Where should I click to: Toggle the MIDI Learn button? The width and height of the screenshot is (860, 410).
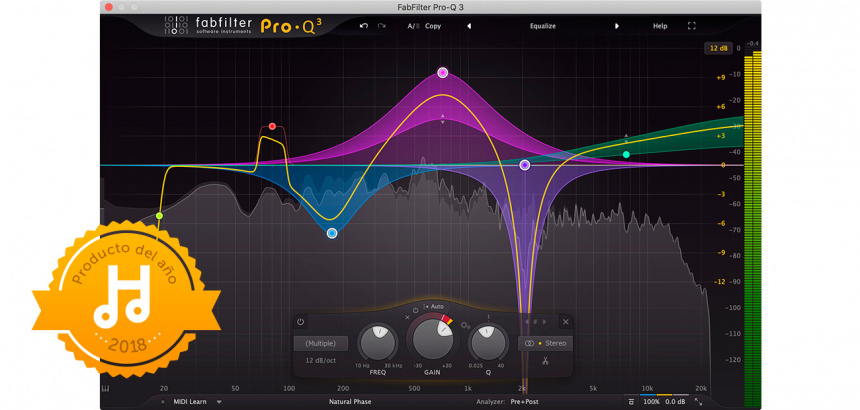click(x=190, y=402)
